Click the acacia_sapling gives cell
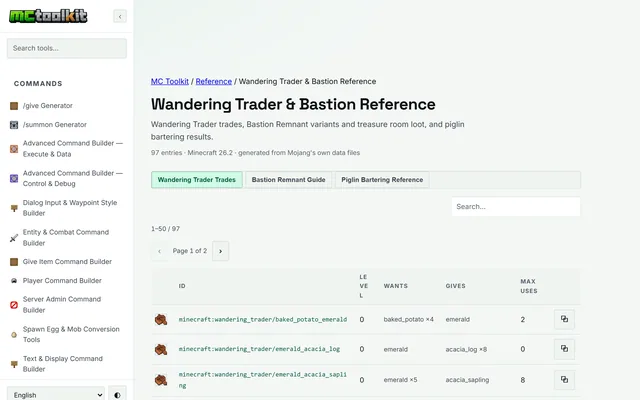The width and height of the screenshot is (640, 400). tap(467, 380)
